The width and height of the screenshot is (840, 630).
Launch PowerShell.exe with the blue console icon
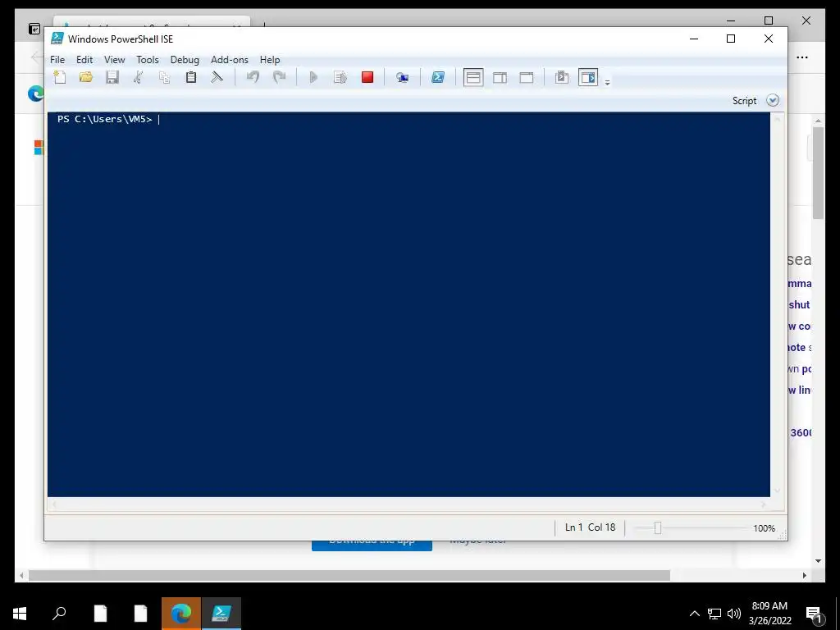coord(438,77)
